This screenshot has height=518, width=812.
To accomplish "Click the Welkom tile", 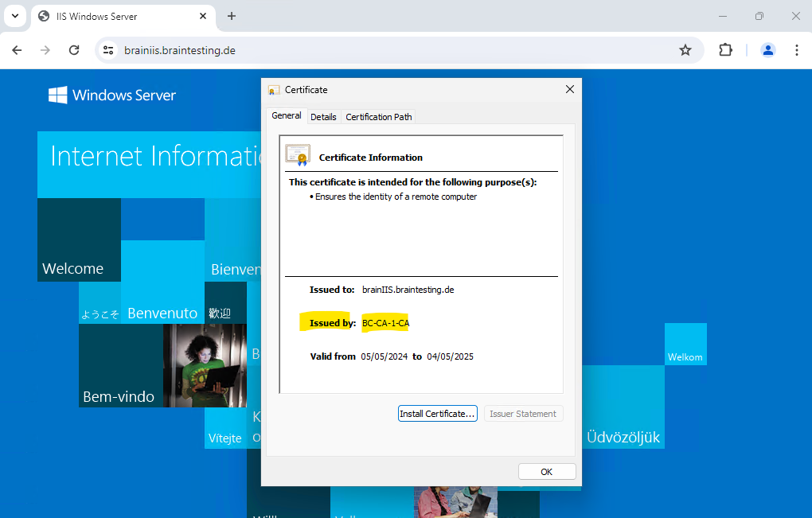I will (x=685, y=344).
